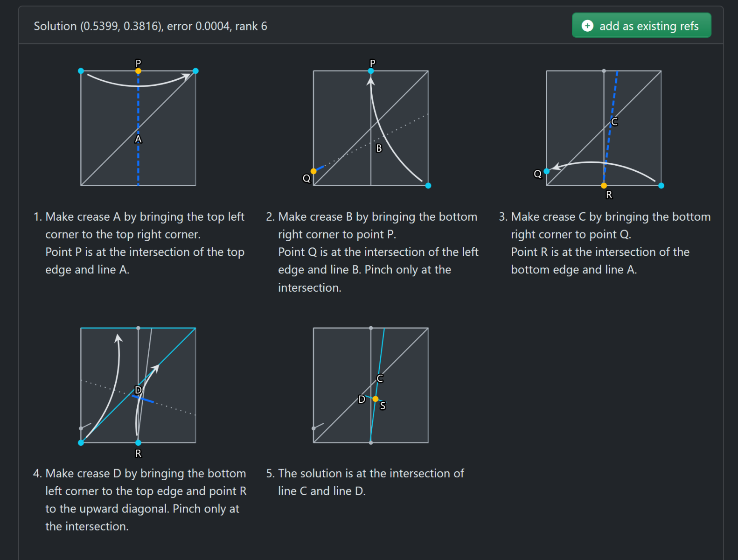Click the 'add as existing refs' button
Viewport: 738px width, 560px height.
(641, 26)
